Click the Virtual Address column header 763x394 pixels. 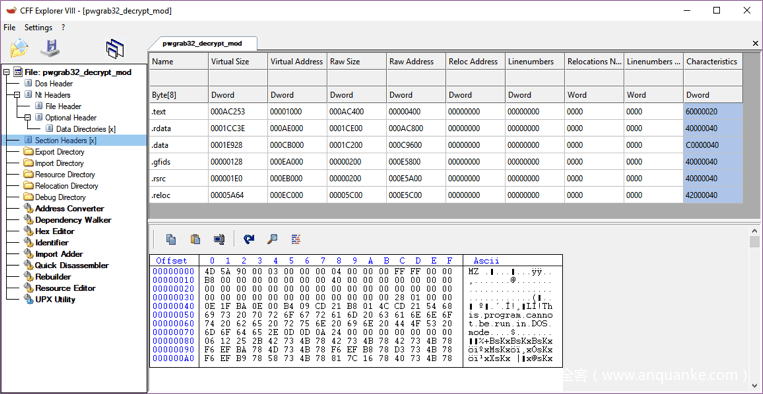click(297, 62)
